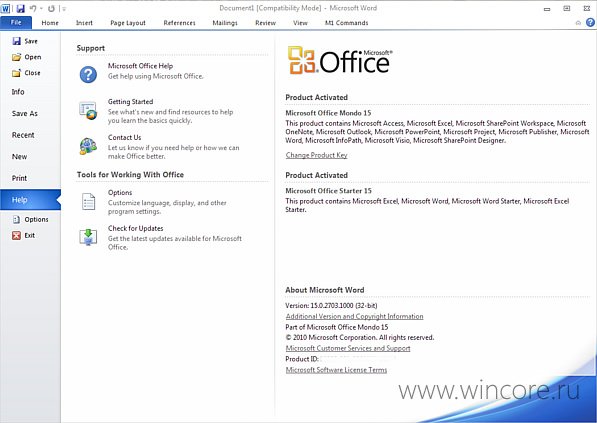Switch to the Page Layout tab
597x423 pixels.
pos(128,23)
